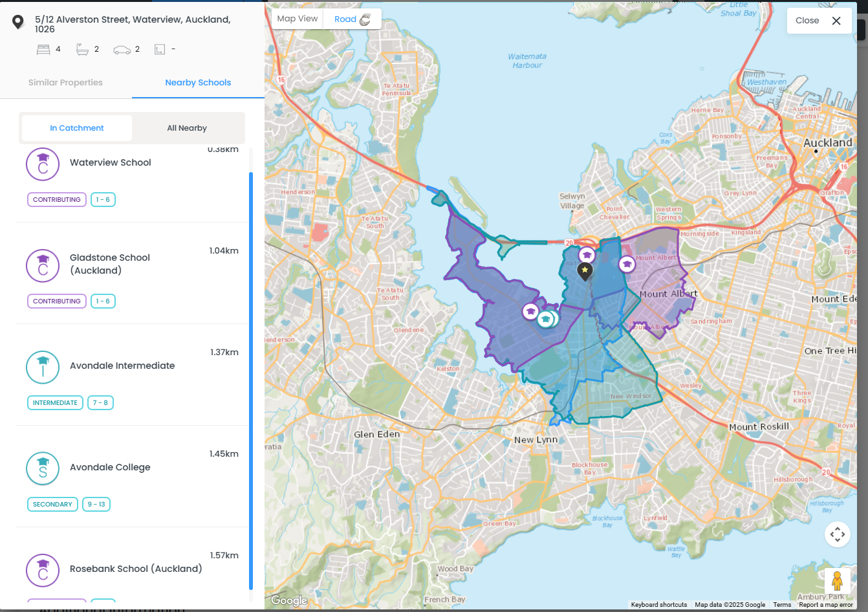The width and height of the screenshot is (868, 612).
Task: Close the map panel
Action: pos(818,21)
